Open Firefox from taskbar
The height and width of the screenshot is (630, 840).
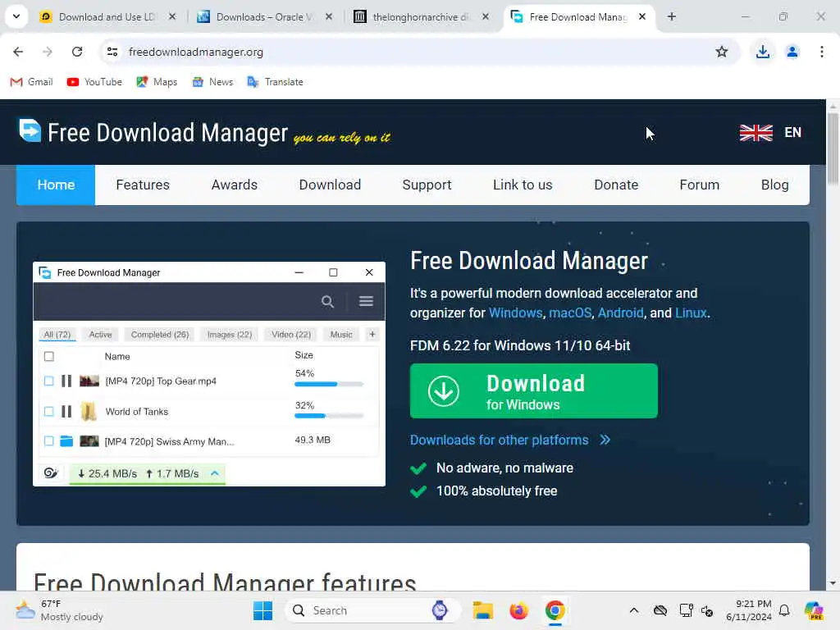click(x=518, y=610)
